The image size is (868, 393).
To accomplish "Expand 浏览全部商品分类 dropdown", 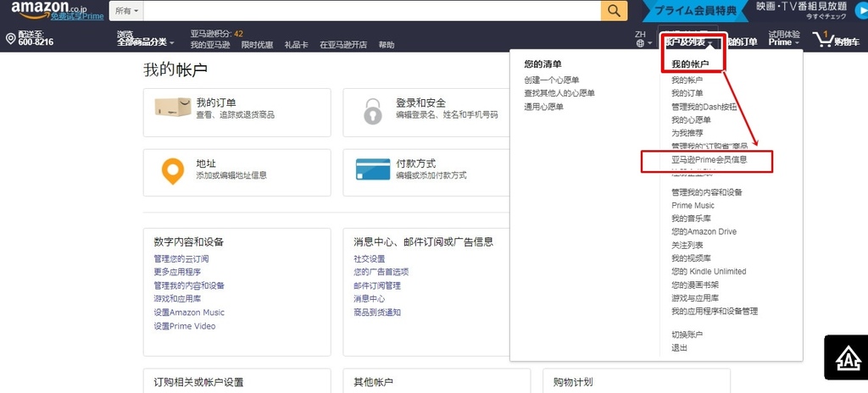I will (146, 38).
